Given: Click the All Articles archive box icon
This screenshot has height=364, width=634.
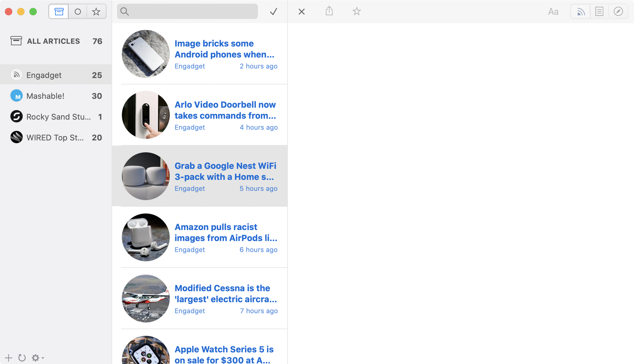Looking at the screenshot, I should pos(16,41).
